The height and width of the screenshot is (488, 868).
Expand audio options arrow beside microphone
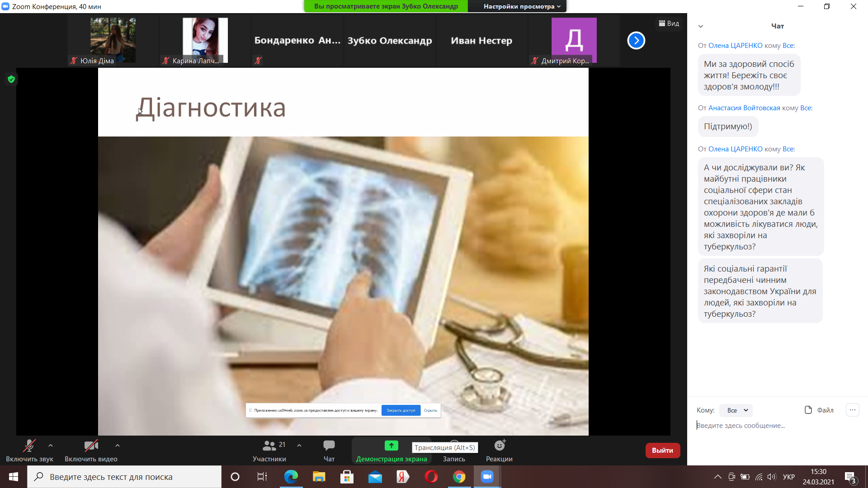51,446
